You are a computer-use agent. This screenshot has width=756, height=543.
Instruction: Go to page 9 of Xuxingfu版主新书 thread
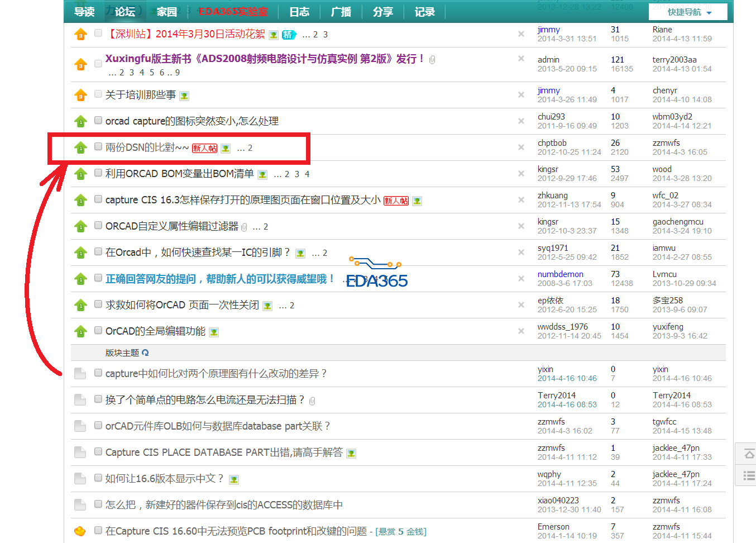178,73
